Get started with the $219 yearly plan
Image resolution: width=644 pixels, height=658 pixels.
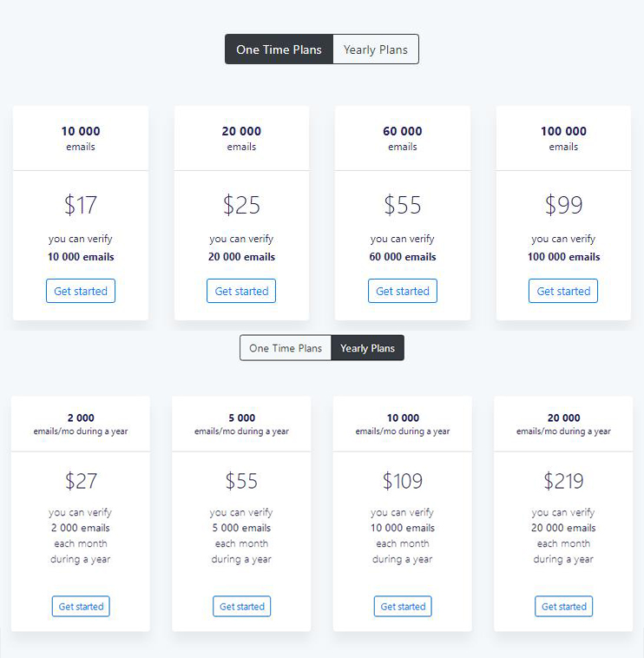point(564,606)
